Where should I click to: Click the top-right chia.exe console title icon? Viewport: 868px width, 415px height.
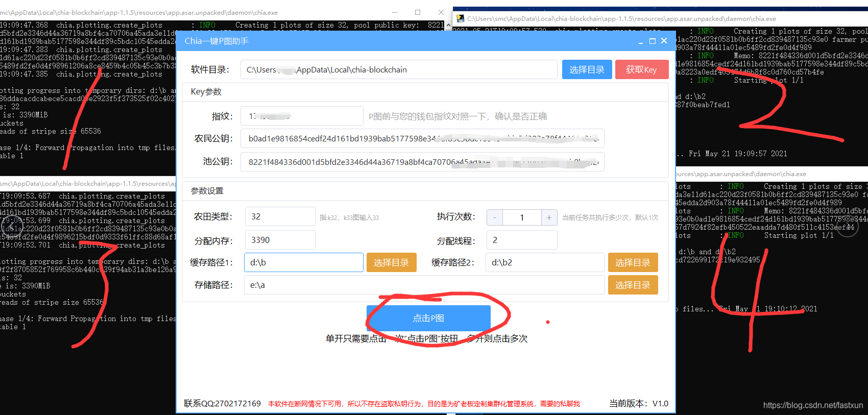tap(461, 18)
